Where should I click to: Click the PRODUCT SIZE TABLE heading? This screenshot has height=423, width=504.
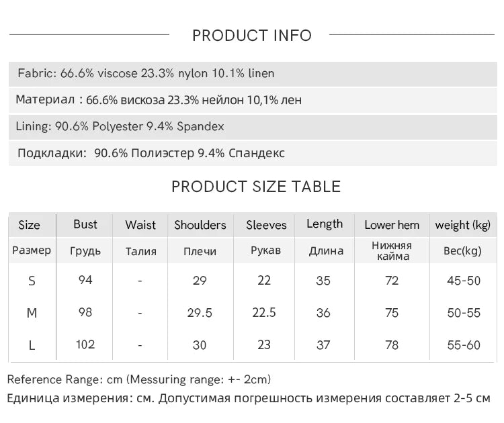click(256, 187)
